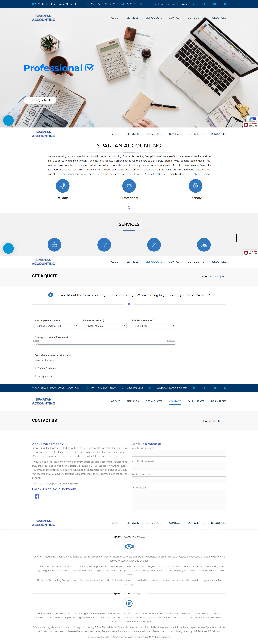Follow the services link in the intro paragraph
258x644 pixels.
97,174
